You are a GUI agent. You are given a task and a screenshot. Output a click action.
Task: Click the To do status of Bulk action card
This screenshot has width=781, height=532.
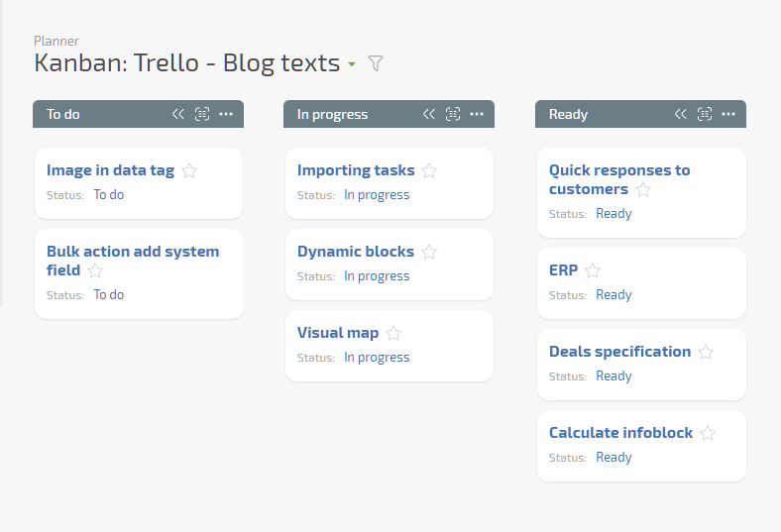click(109, 294)
